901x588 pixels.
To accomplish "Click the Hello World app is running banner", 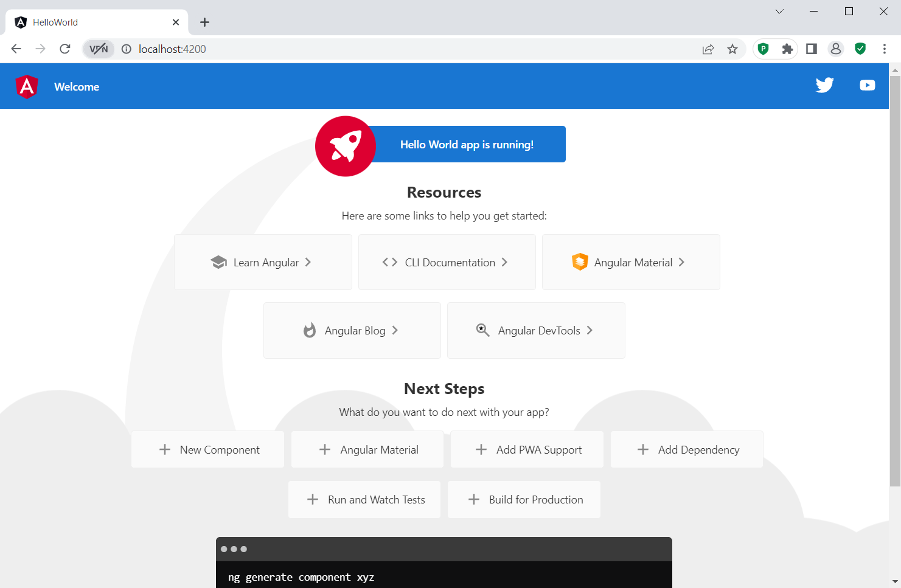I will click(467, 144).
